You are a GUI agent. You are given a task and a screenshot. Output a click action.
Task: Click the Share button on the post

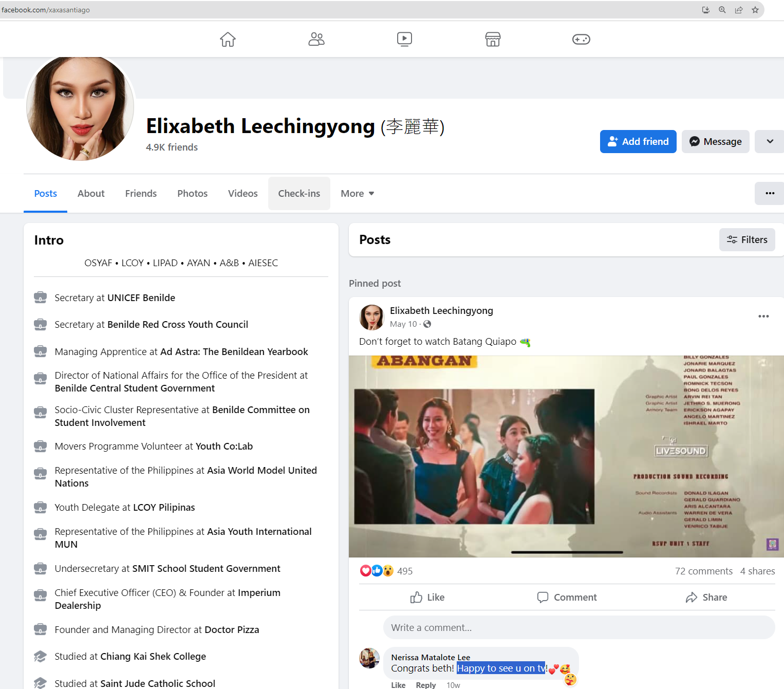click(706, 597)
